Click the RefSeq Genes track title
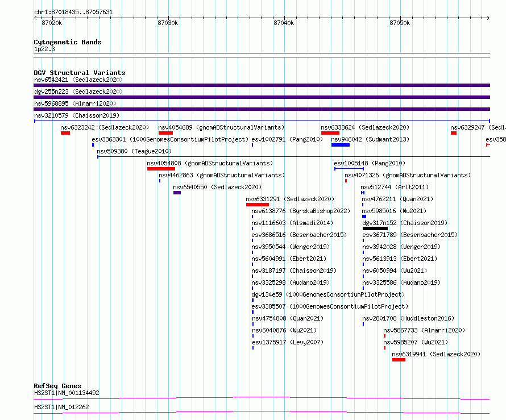 tap(58, 386)
